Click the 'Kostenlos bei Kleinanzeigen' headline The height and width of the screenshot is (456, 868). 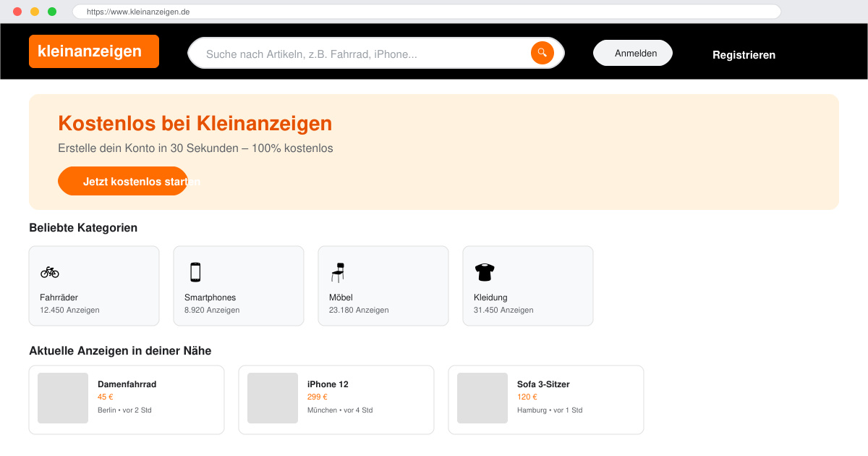click(x=195, y=124)
